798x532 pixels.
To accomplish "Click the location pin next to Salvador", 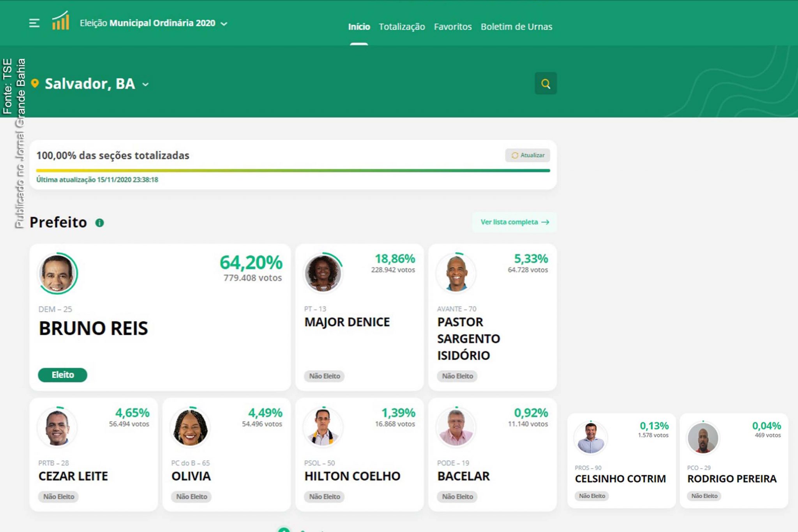I will pos(35,83).
